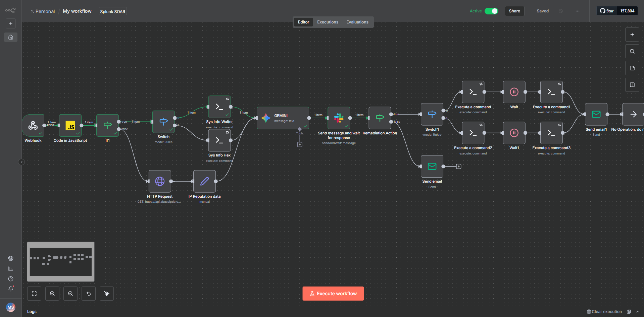
Task: Click the Splunk SOAR tag
Action: click(113, 11)
